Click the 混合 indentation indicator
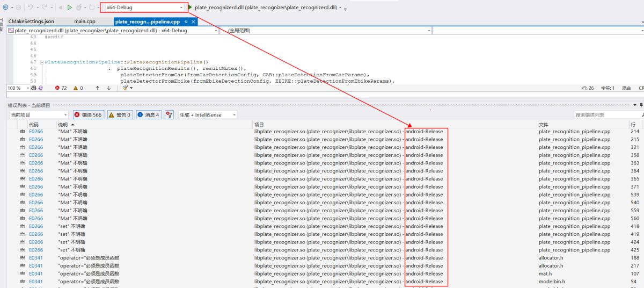The image size is (644, 288). pyautogui.click(x=626, y=88)
